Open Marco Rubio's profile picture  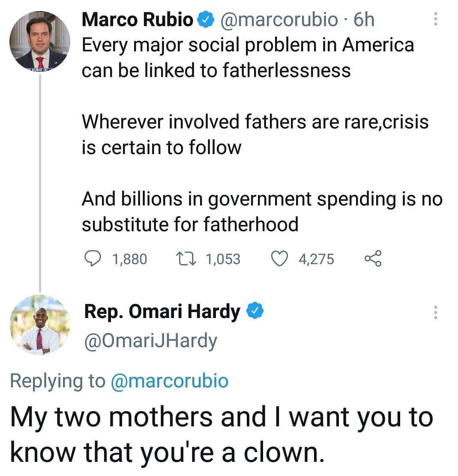(x=39, y=40)
